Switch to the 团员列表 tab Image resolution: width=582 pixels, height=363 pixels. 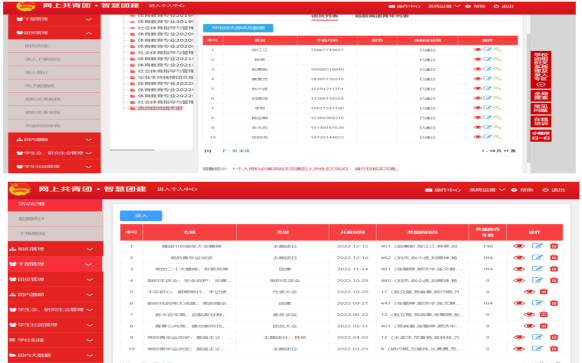(x=324, y=16)
